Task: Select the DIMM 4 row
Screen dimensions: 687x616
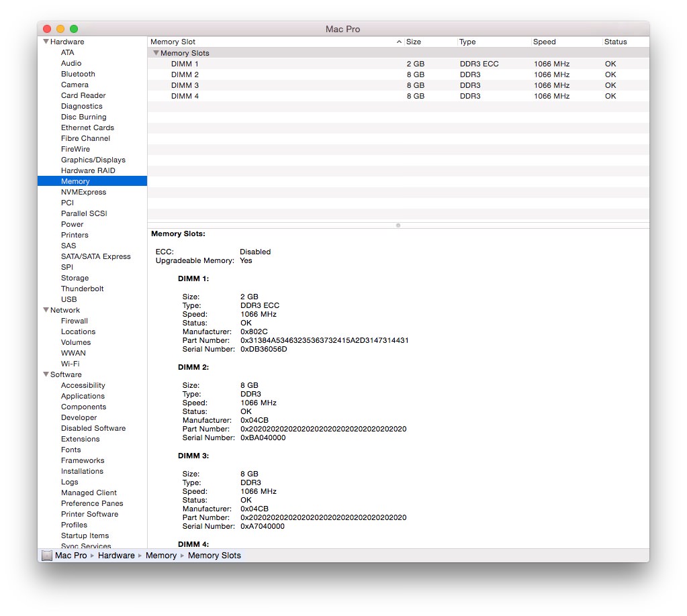Action: (x=398, y=96)
